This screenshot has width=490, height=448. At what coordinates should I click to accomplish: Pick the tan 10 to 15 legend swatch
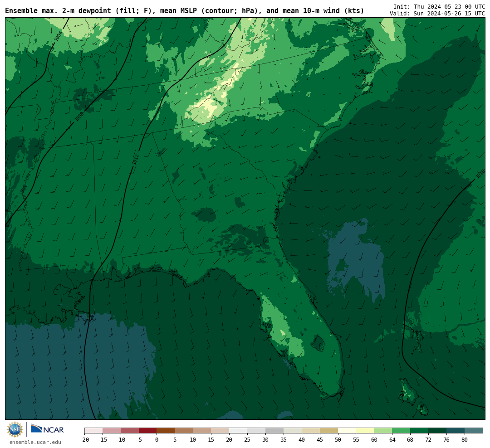[x=202, y=431]
